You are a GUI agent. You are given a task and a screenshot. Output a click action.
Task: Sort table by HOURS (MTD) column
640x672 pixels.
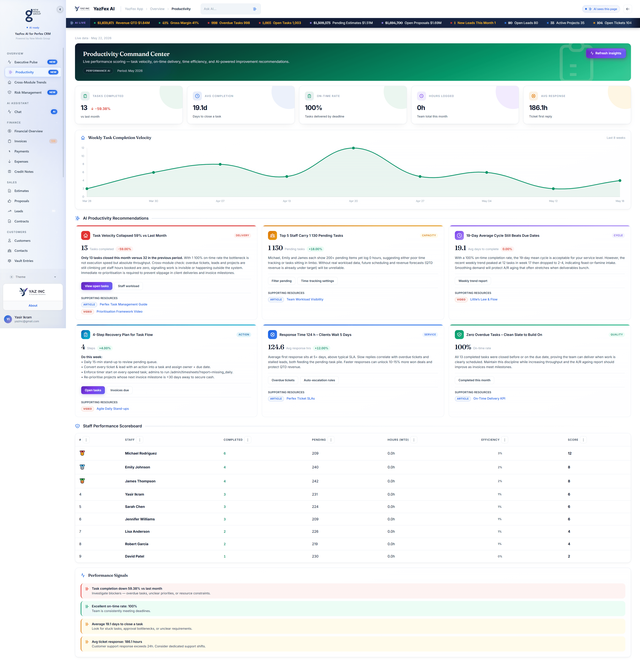414,440
